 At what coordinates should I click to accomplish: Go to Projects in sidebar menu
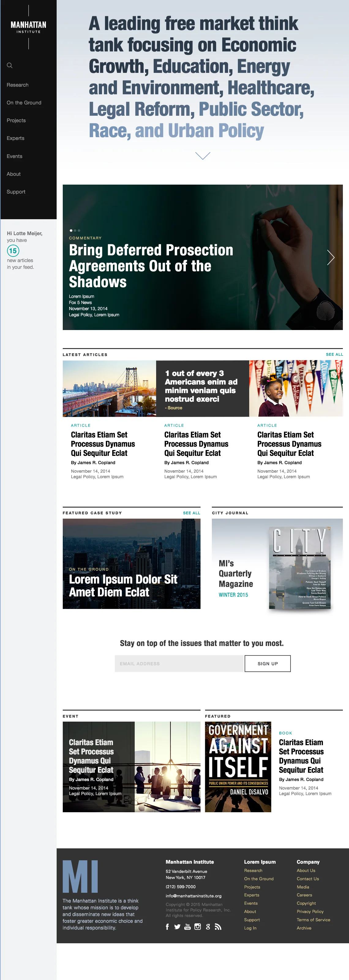pos(16,120)
